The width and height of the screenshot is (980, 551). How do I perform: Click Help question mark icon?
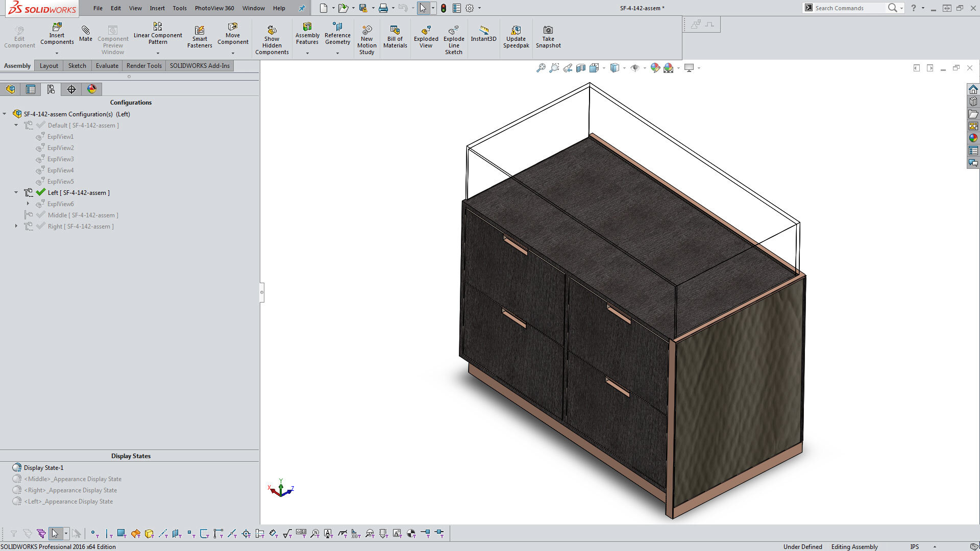point(914,8)
